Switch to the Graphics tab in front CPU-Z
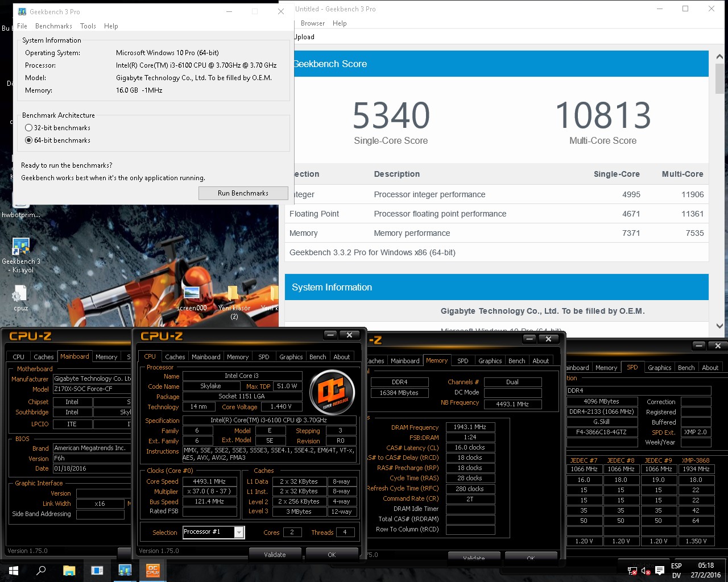The width and height of the screenshot is (728, 582). pos(291,357)
